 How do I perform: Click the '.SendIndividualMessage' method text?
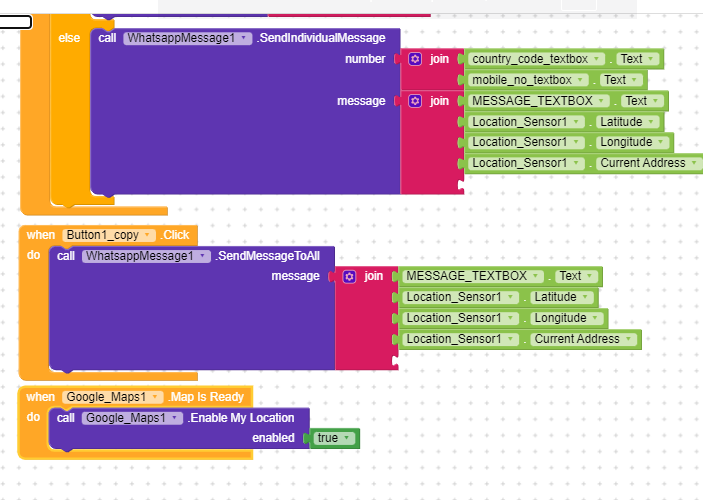pyautogui.click(x=321, y=38)
